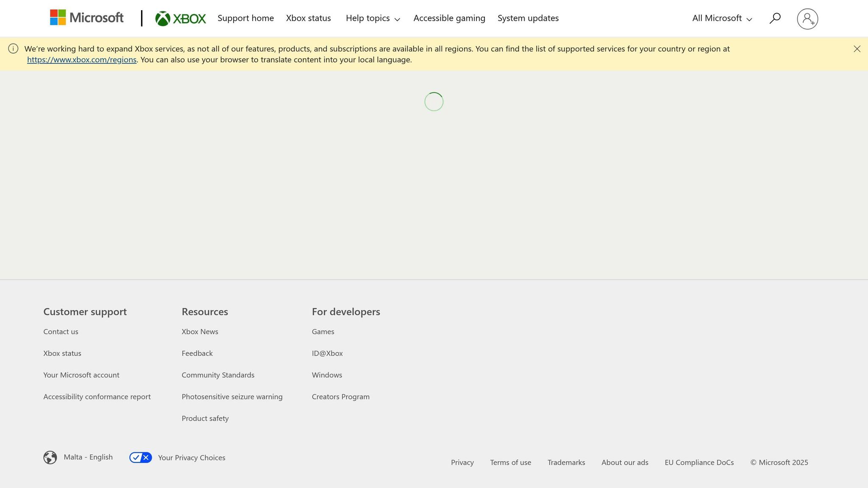Open Product safety link
The height and width of the screenshot is (488, 868).
205,419
